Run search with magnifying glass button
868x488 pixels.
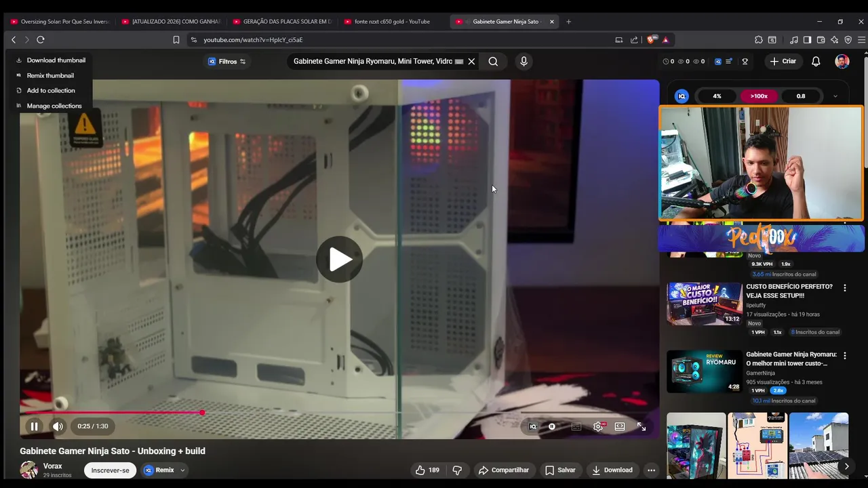[x=493, y=61]
